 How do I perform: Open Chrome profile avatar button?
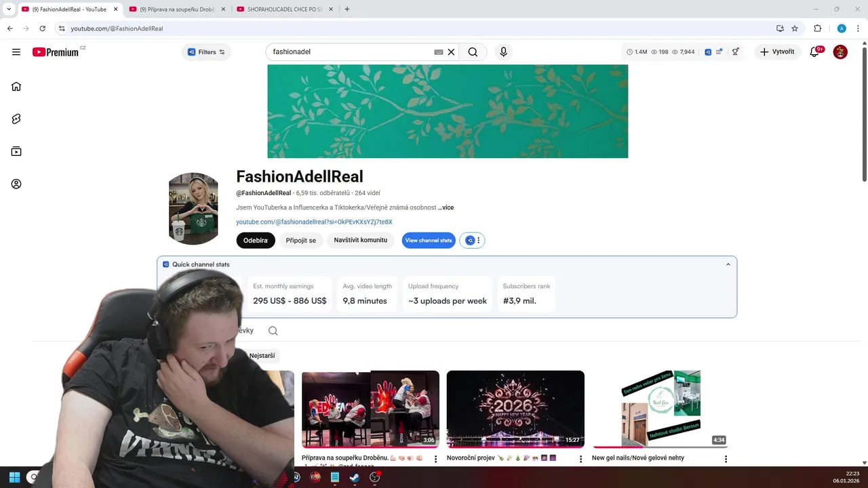click(842, 28)
